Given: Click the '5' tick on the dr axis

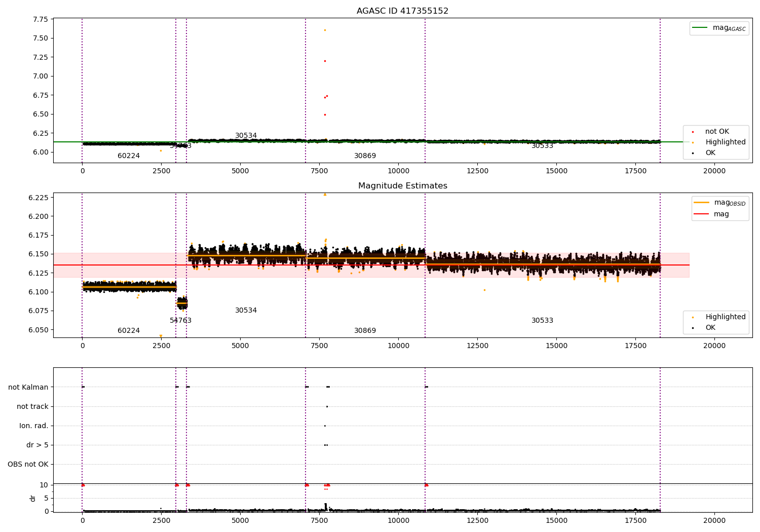Looking at the screenshot, I should [46, 498].
